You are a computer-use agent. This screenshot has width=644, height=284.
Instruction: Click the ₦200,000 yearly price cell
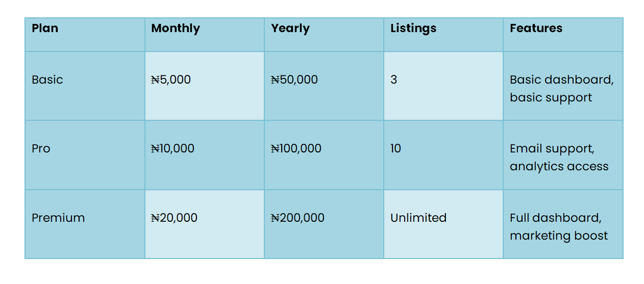[324, 224]
